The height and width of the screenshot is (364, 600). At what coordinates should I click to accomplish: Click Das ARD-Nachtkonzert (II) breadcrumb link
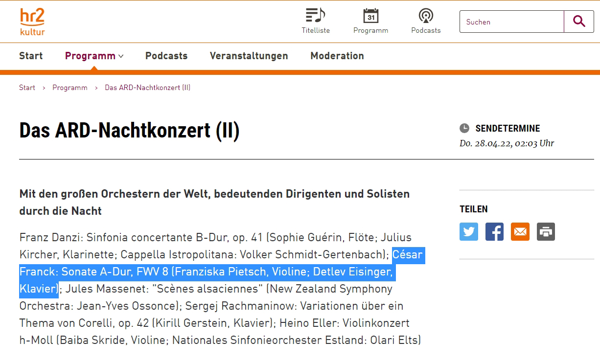[147, 88]
